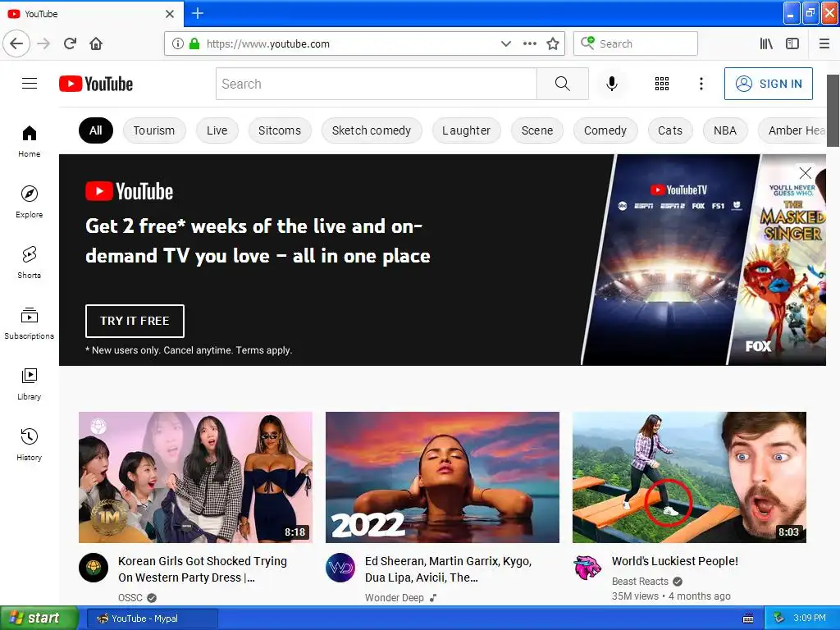The image size is (840, 630).
Task: Open the Windows start button
Action: tap(39, 619)
